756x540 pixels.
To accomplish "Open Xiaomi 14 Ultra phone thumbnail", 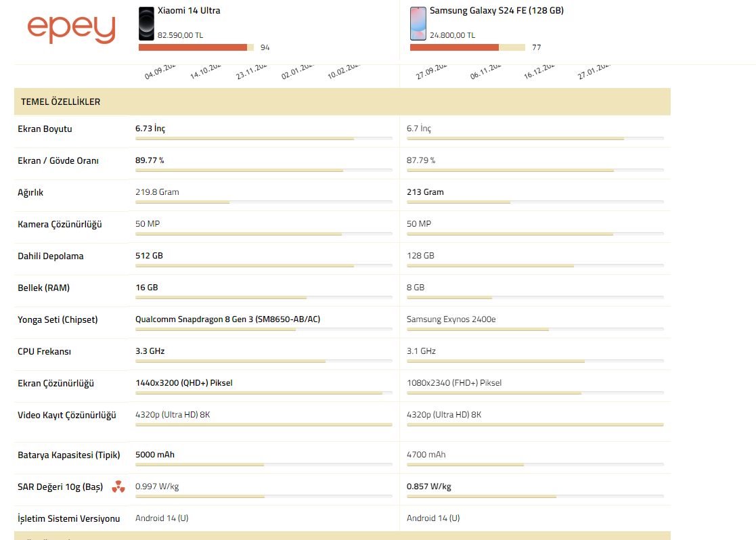I will coord(146,23).
